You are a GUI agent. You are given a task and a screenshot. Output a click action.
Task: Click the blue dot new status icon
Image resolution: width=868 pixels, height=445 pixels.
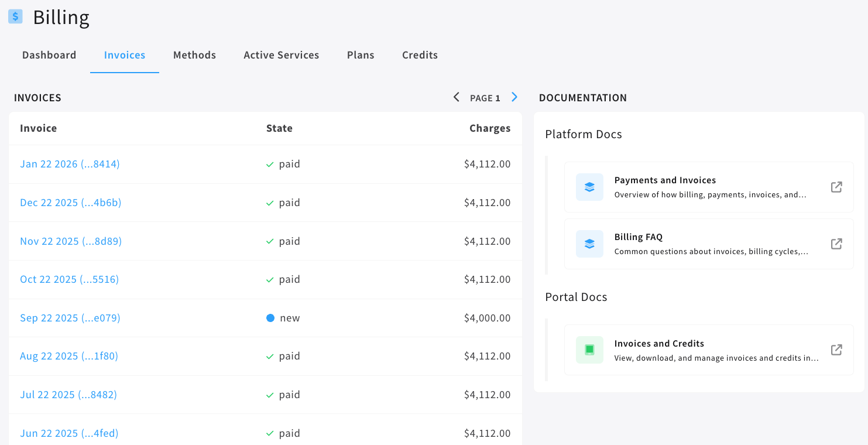270,317
